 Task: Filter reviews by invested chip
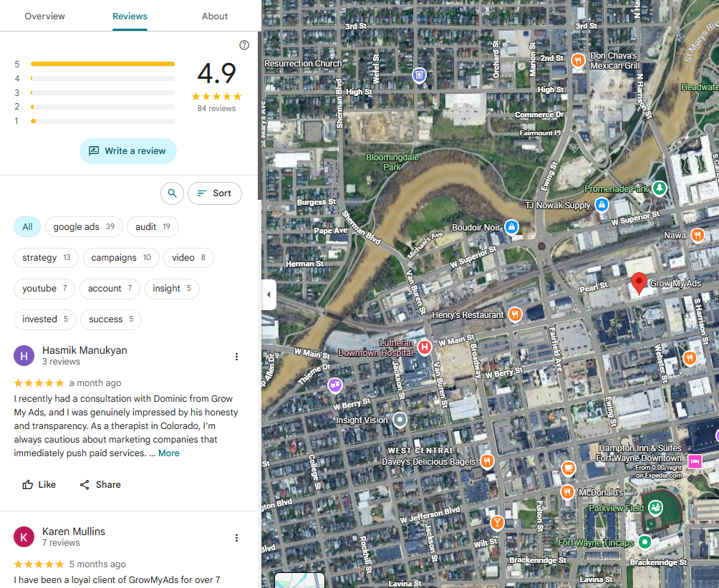click(45, 319)
